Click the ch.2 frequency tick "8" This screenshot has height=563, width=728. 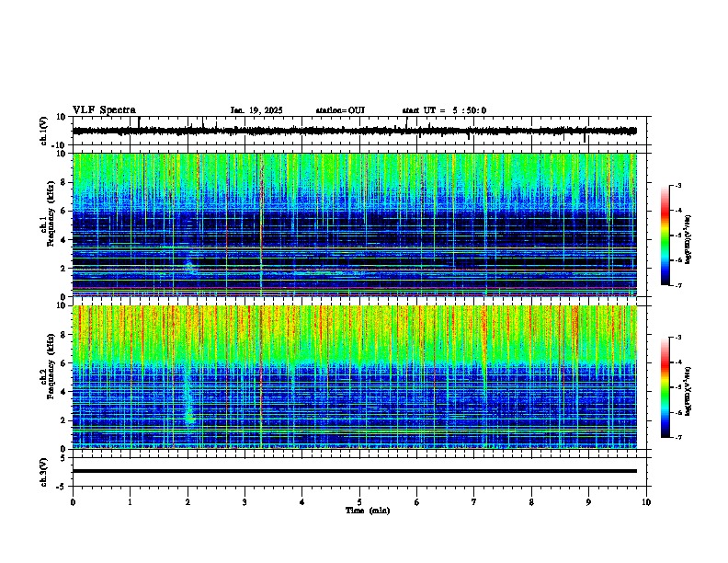[x=63, y=335]
